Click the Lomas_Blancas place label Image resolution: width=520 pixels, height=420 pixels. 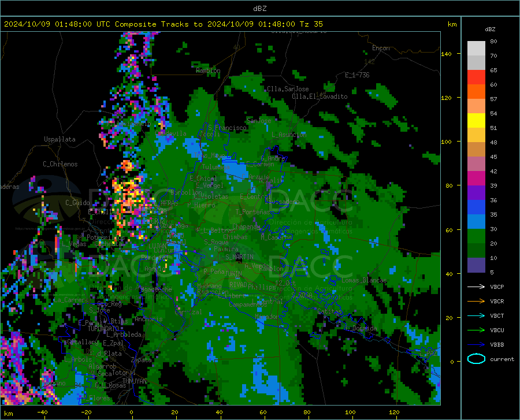[x=364, y=280]
